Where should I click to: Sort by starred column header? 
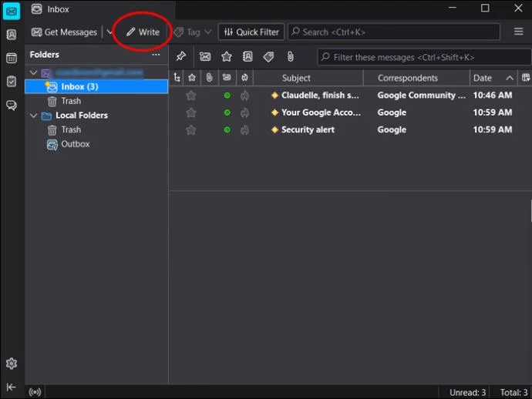click(x=192, y=78)
